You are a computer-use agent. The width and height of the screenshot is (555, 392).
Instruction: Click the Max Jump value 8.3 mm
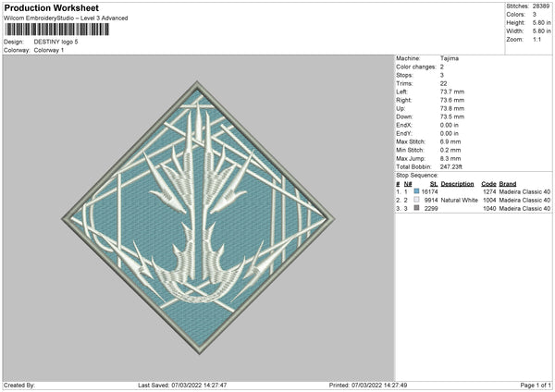tap(450, 159)
